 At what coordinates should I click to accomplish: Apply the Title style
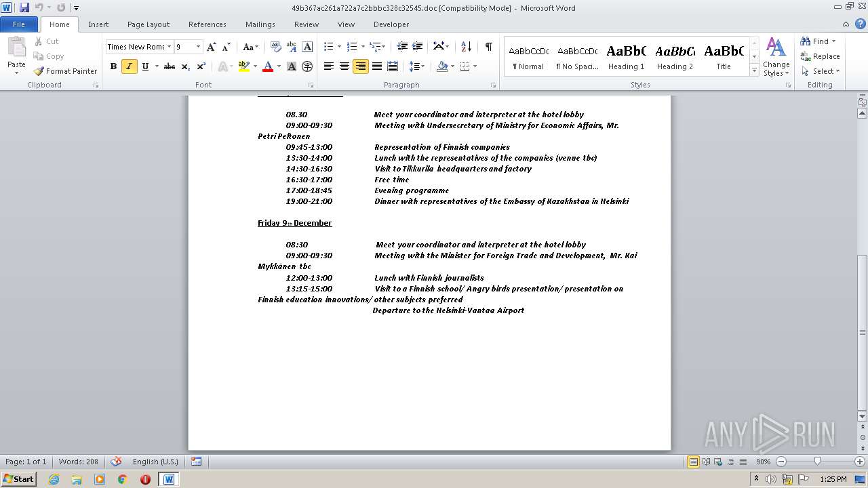coord(724,57)
